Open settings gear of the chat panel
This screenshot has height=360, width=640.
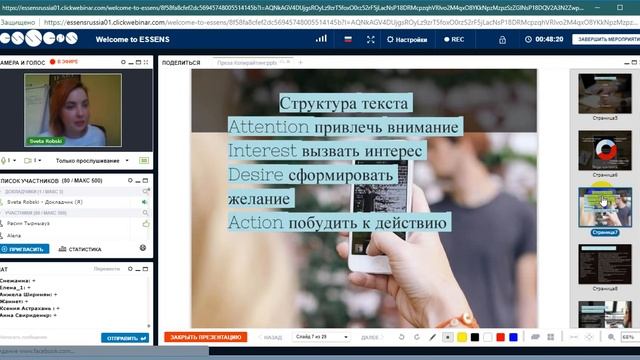pyautogui.click(x=130, y=269)
